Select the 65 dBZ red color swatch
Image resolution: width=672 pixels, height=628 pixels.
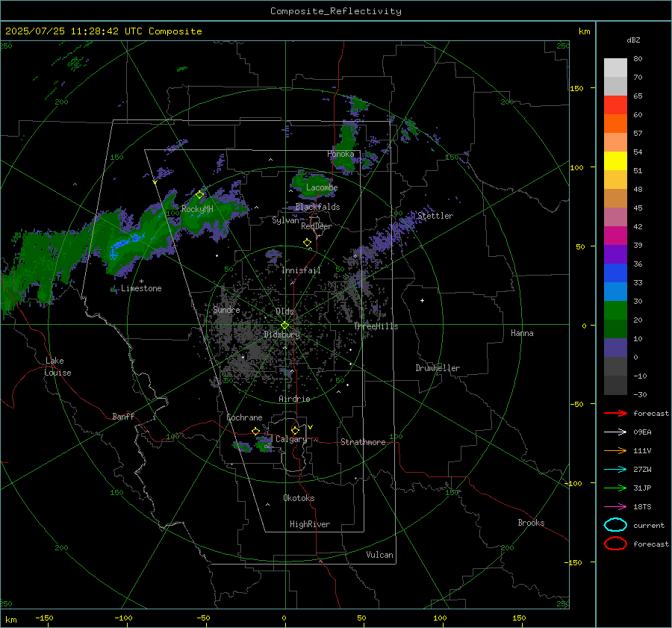pos(615,105)
